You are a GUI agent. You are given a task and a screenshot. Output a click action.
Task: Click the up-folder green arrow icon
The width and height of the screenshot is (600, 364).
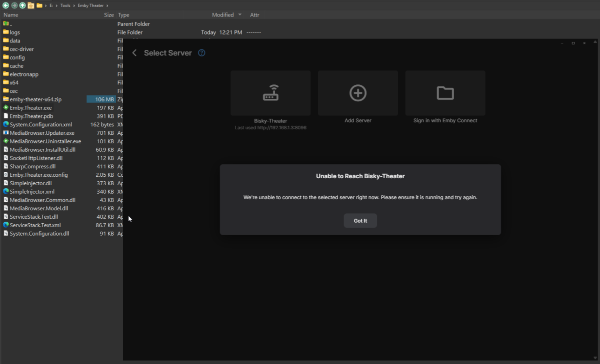pos(22,5)
